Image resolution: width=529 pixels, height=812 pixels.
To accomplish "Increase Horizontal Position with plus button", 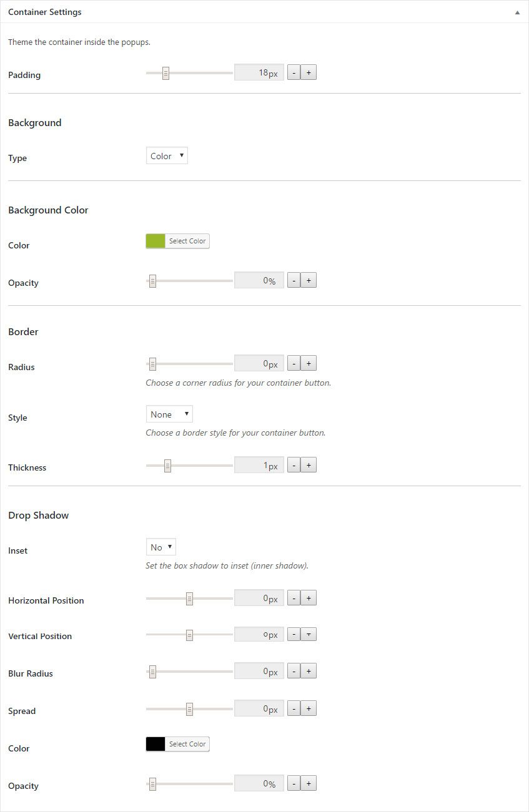I will 309,597.
